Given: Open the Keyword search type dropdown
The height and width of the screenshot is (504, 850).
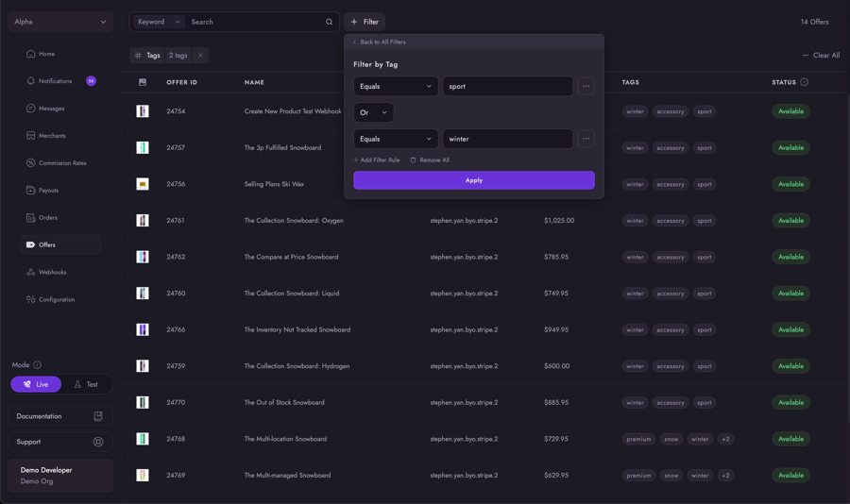Looking at the screenshot, I should pos(159,22).
